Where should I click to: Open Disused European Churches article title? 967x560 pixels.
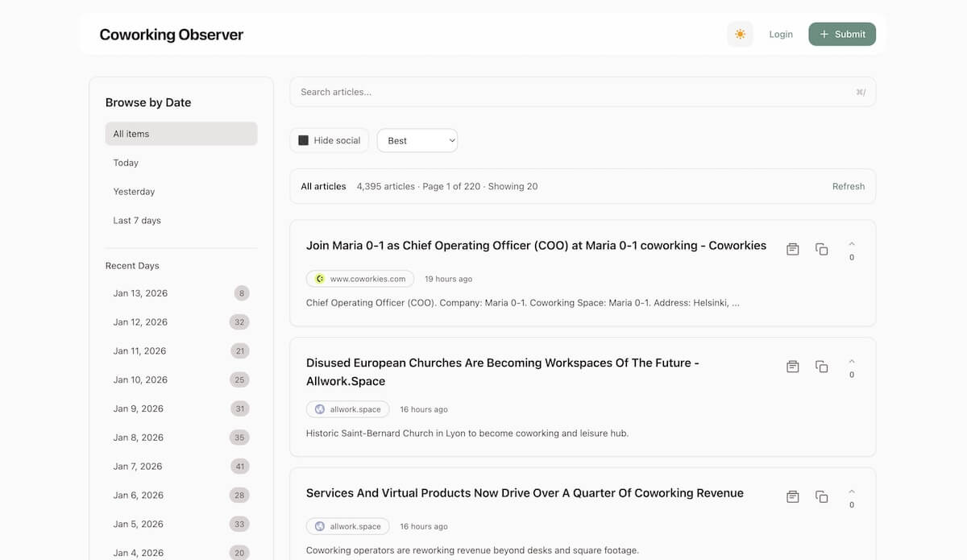(x=503, y=372)
